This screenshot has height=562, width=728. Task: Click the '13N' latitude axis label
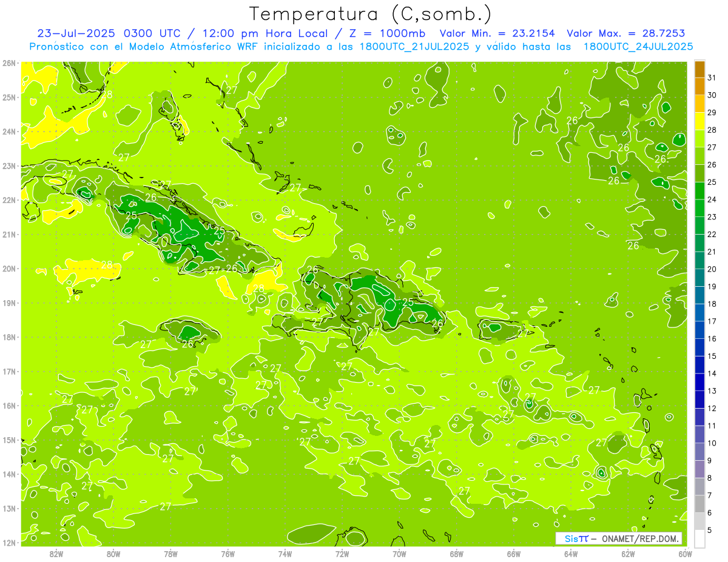(9, 509)
